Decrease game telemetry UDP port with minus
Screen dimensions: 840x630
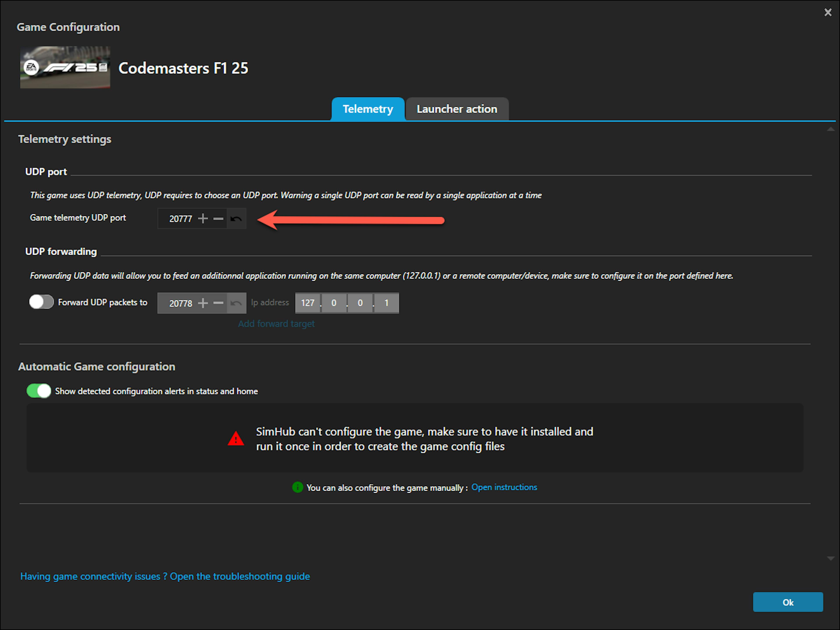(218, 219)
